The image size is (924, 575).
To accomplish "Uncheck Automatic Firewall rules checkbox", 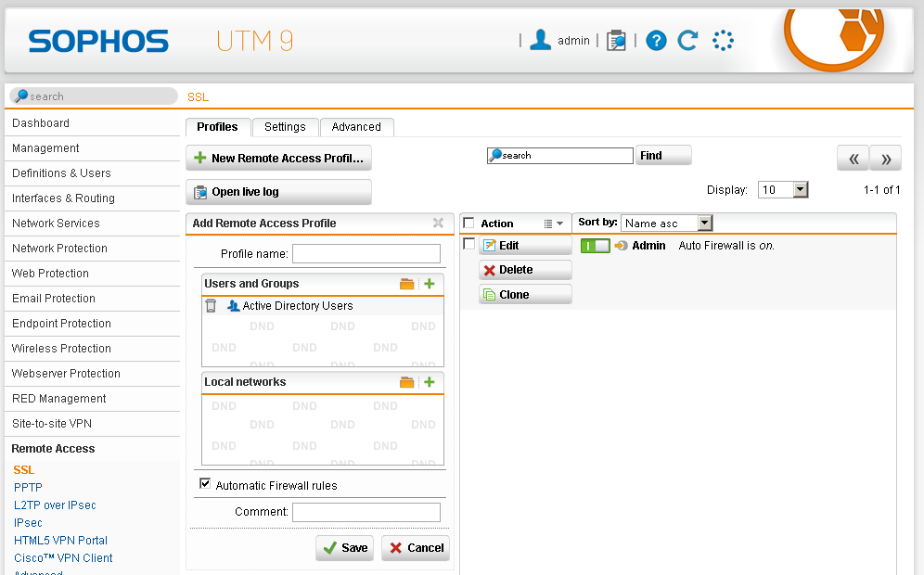I will click(x=204, y=484).
